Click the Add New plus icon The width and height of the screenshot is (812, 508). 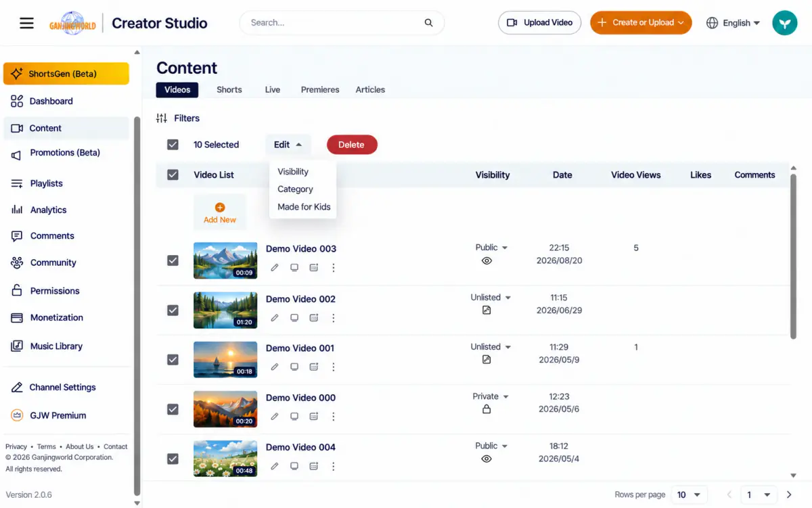220,208
